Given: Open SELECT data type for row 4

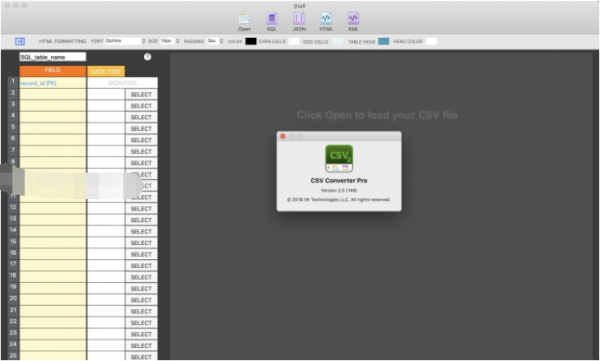Looking at the screenshot, I should click(x=141, y=118).
